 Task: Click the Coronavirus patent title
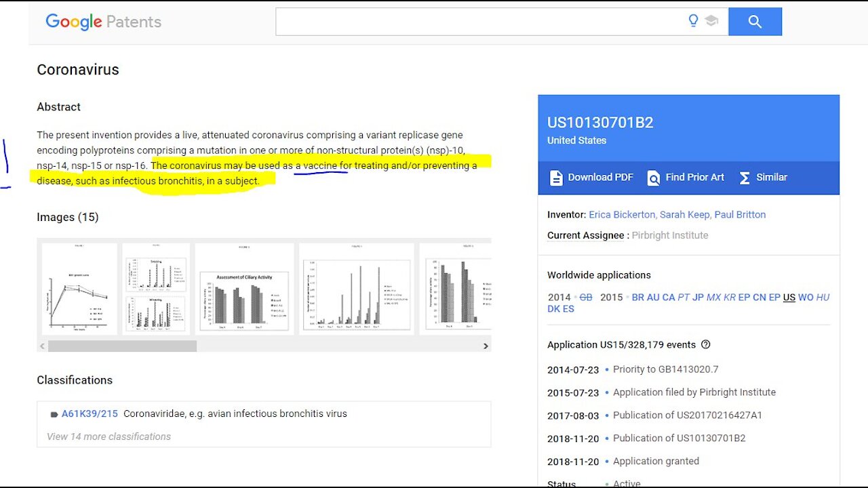[x=78, y=69]
